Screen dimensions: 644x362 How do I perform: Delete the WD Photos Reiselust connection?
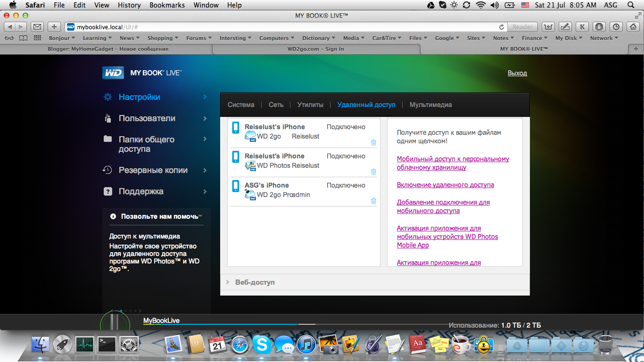[373, 172]
